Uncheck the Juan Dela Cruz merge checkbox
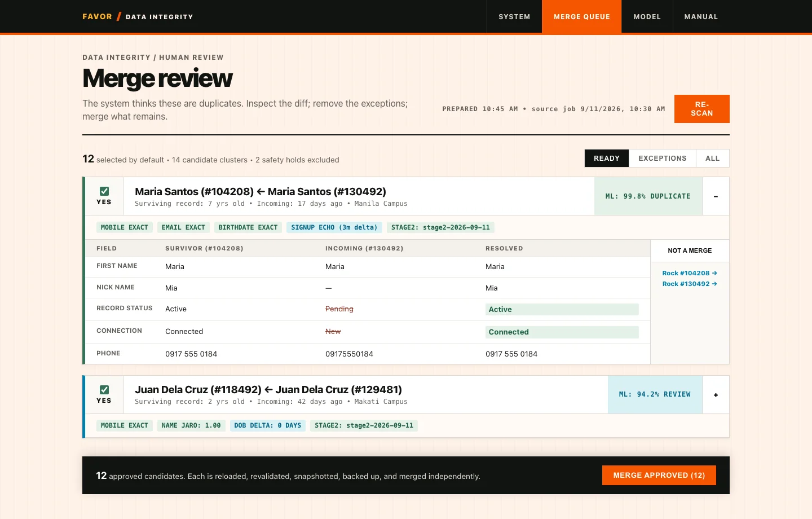Viewport: 812px width, 519px height. [104, 390]
